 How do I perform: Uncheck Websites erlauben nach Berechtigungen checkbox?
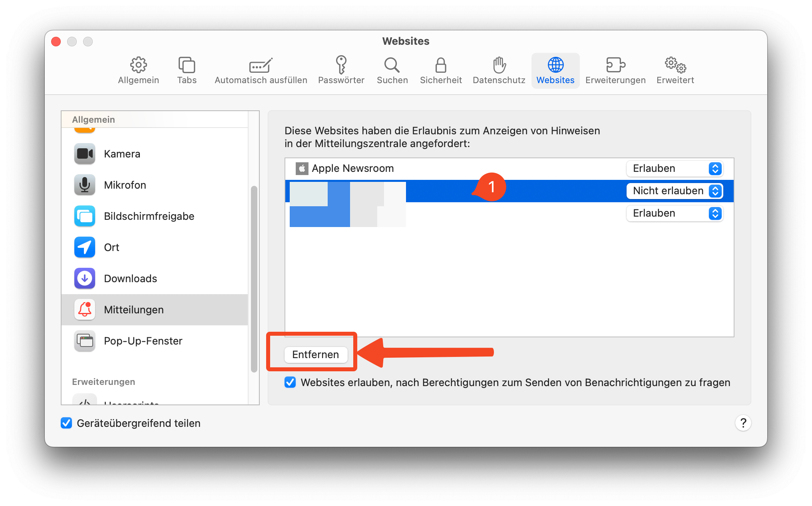coord(290,382)
